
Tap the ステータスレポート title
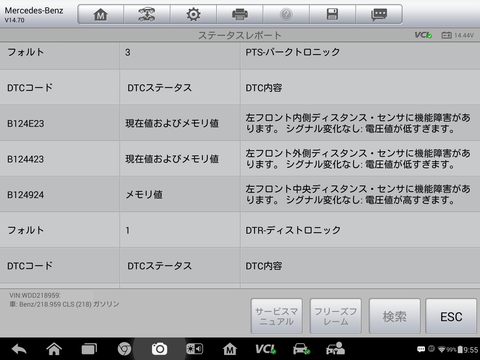click(x=240, y=35)
